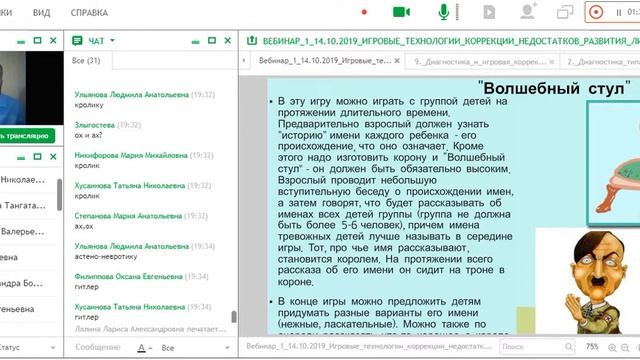640x360 pixels.
Task: Click Злыгостева name in chat
Action: [x=94, y=125]
